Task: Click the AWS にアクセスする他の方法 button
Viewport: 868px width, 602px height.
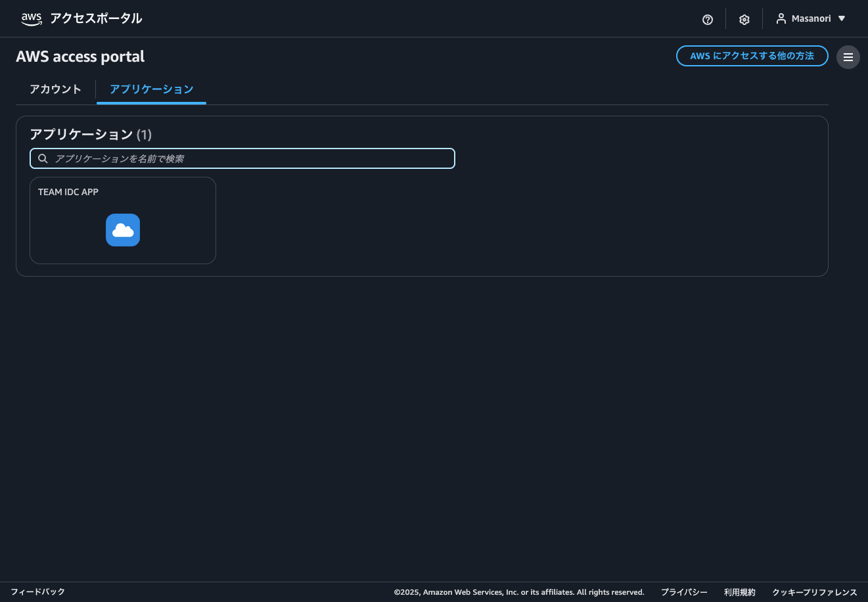Action: [x=752, y=56]
